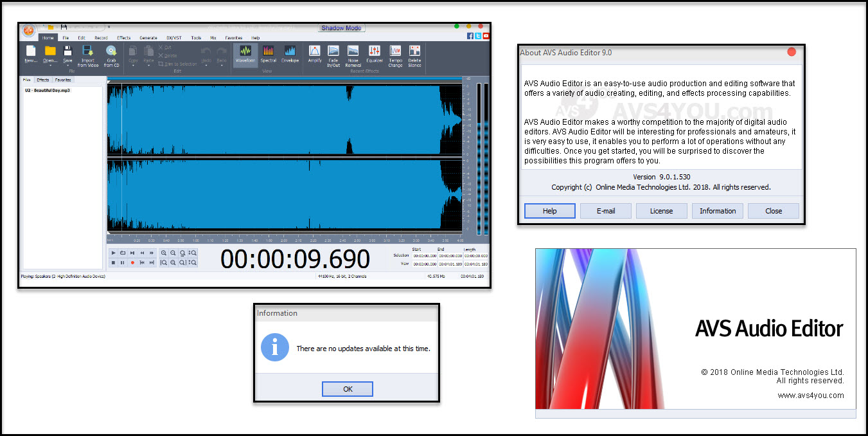Toggle the Waveform view button
This screenshot has height=436, width=868.
tap(245, 54)
